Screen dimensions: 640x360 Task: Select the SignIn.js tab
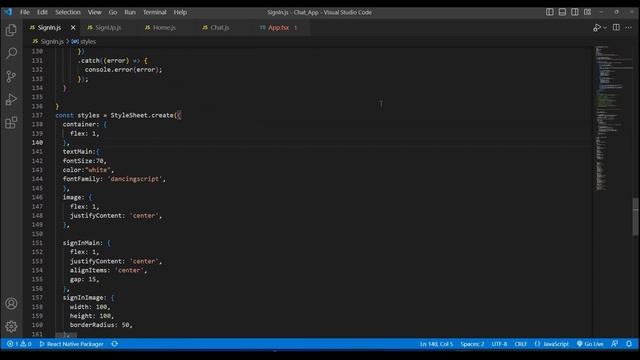coord(49,28)
